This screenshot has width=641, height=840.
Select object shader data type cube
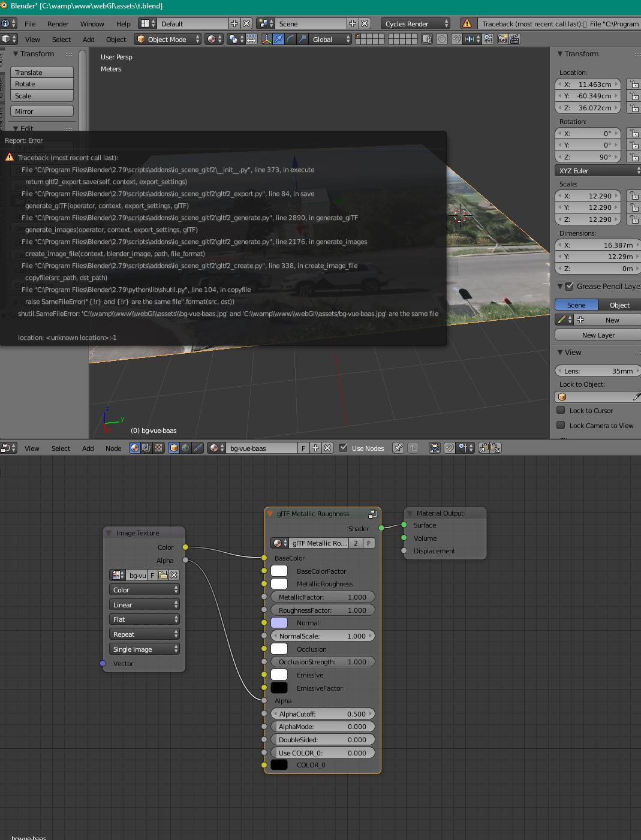point(174,448)
